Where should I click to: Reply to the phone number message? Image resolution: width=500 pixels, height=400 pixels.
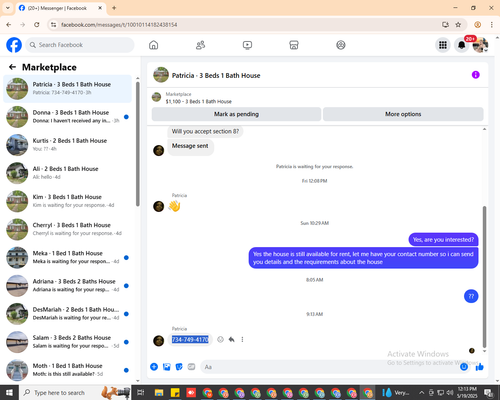[x=231, y=339]
